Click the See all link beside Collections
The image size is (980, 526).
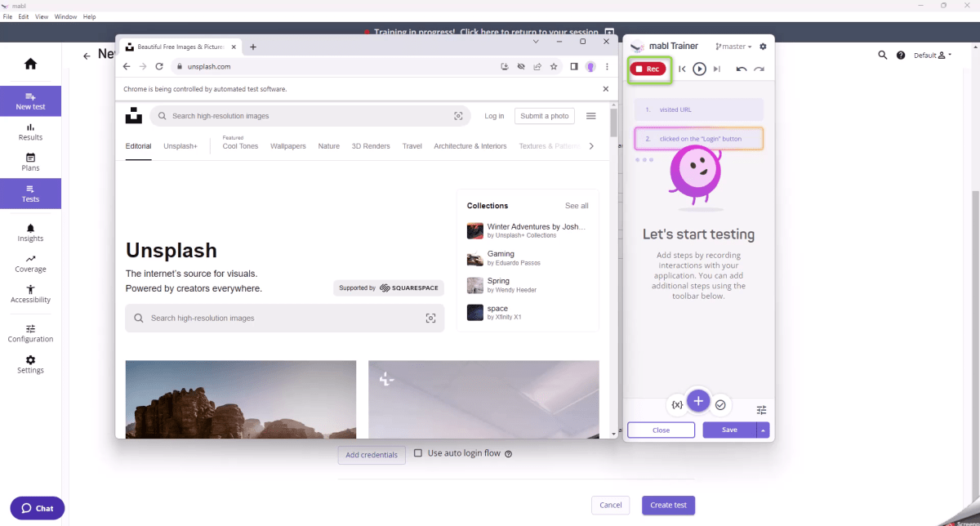577,205
